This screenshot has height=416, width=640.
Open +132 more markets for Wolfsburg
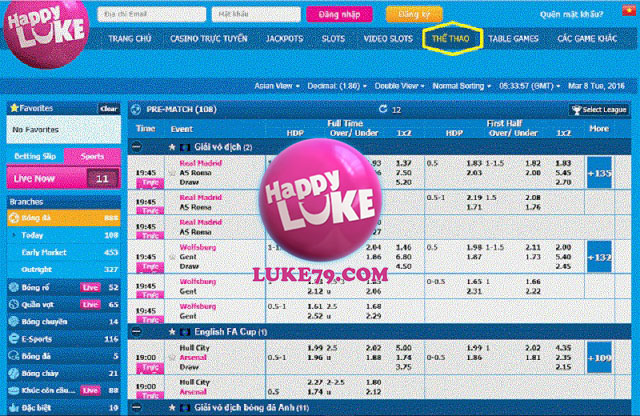click(599, 257)
